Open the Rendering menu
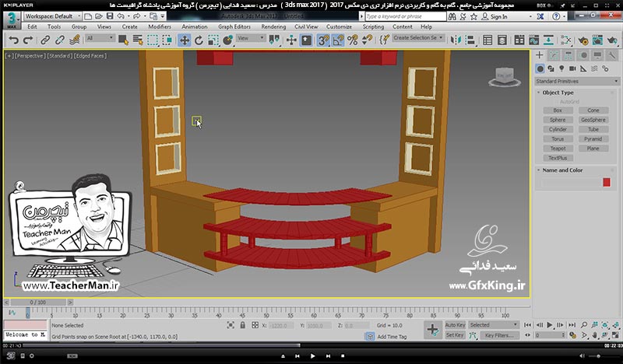This screenshot has width=623, height=364. click(x=273, y=26)
